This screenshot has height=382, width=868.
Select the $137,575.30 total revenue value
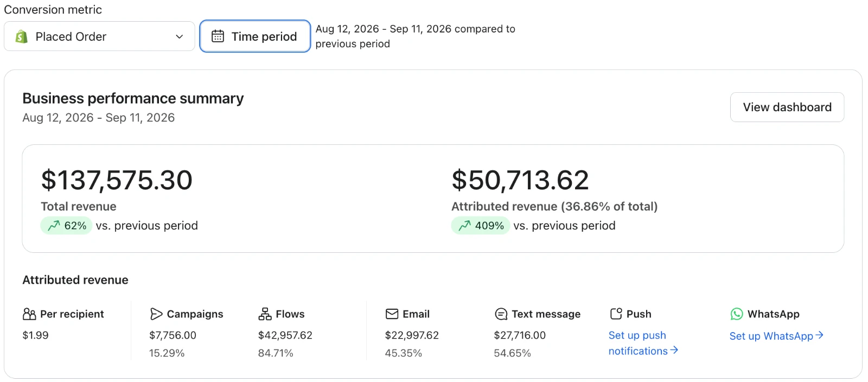pos(117,180)
